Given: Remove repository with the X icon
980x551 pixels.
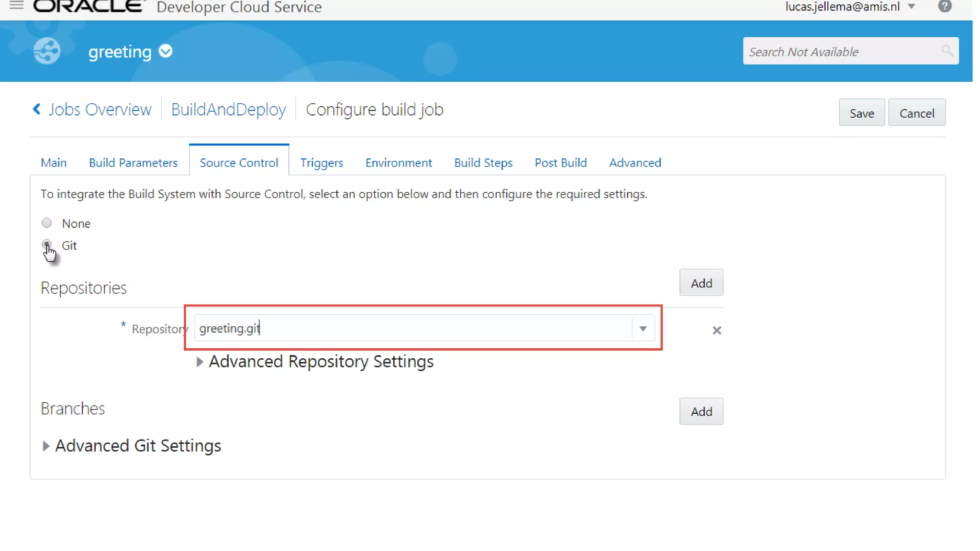Looking at the screenshot, I should point(716,331).
